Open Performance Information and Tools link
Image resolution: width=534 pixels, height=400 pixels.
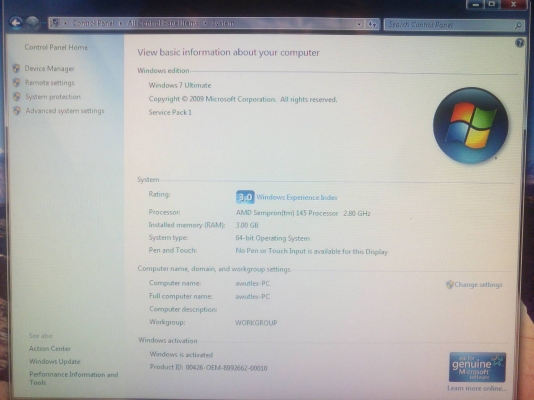pyautogui.click(x=74, y=379)
